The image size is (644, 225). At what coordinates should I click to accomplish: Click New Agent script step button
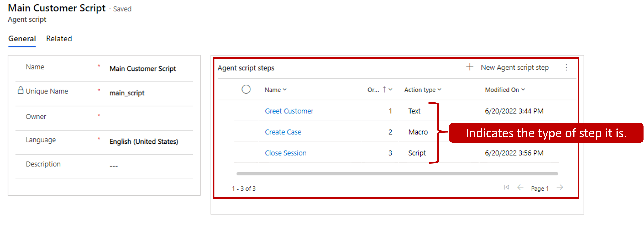tap(514, 67)
